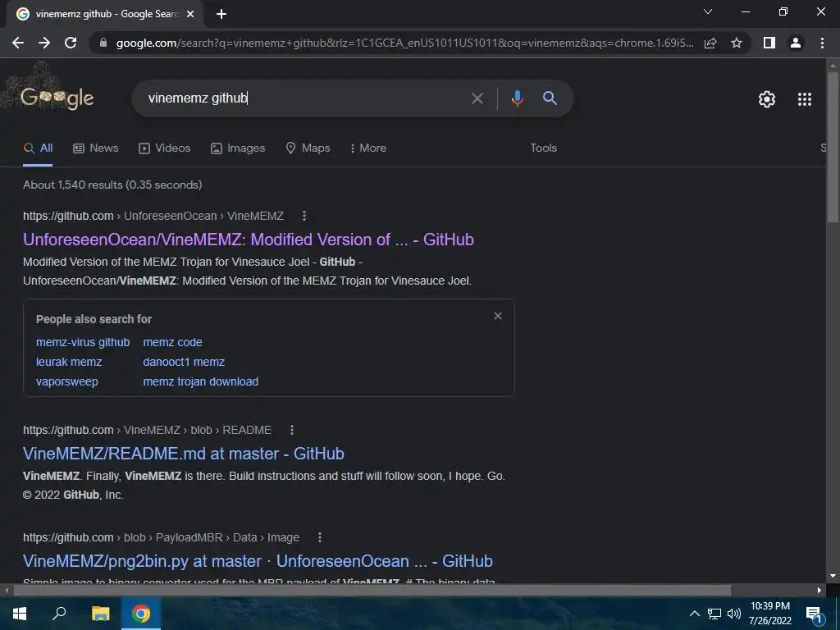Image resolution: width=840 pixels, height=630 pixels.
Task: Show hidden system tray icons
Action: (x=694, y=614)
